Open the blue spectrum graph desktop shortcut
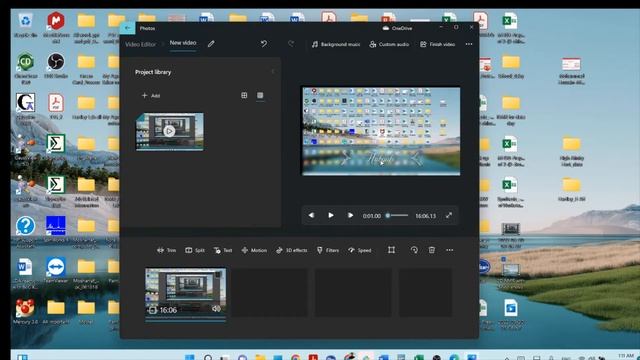The image size is (640, 360). tap(56, 229)
